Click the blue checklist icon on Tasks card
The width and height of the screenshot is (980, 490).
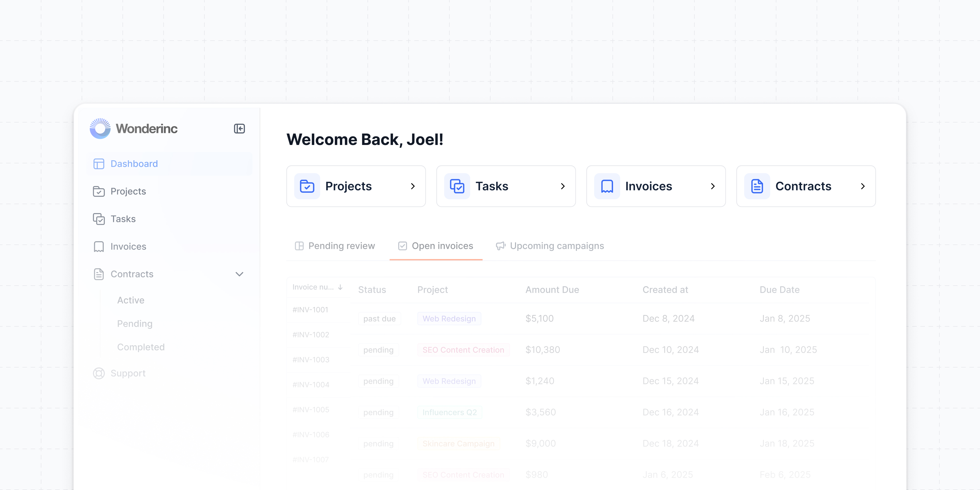point(457,186)
